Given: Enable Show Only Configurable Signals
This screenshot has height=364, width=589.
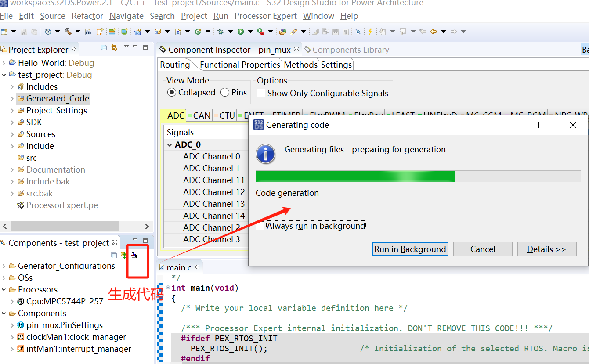Looking at the screenshot, I should click(x=261, y=93).
